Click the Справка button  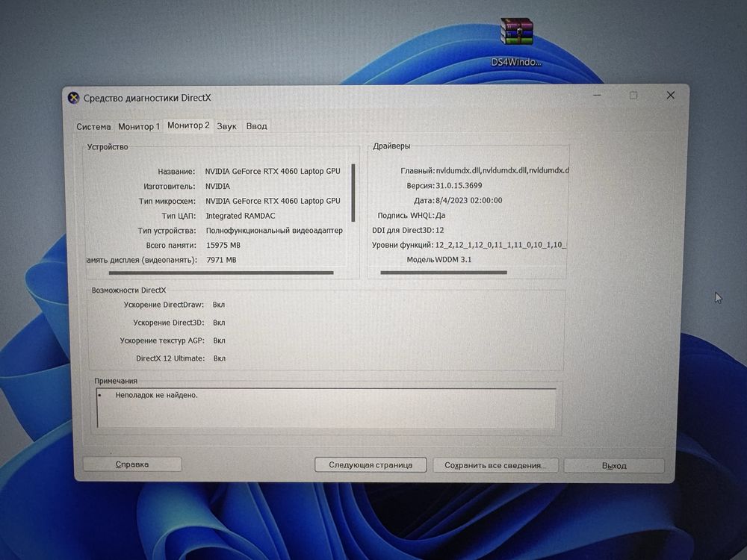[132, 464]
